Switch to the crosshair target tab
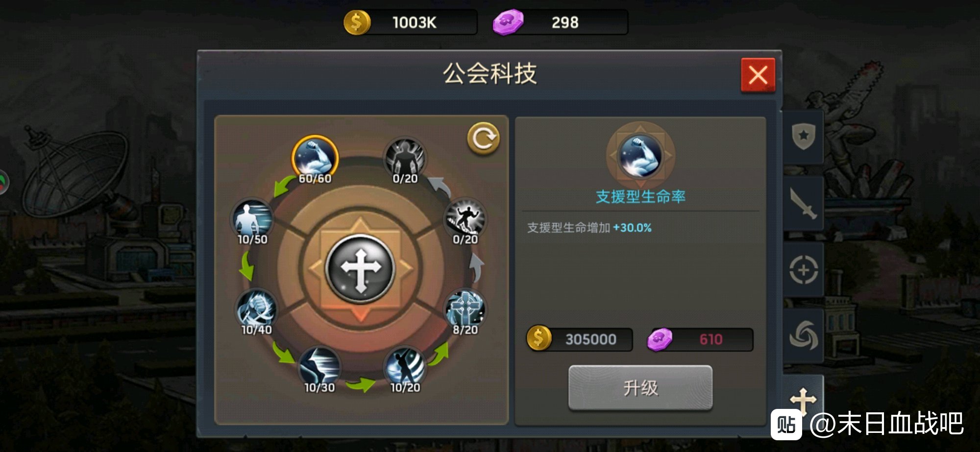Viewport: 980px width, 452px height. pyautogui.click(x=803, y=269)
